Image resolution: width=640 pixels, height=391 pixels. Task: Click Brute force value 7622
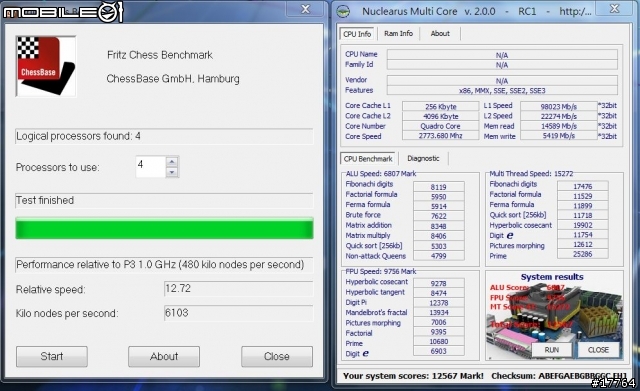click(438, 216)
